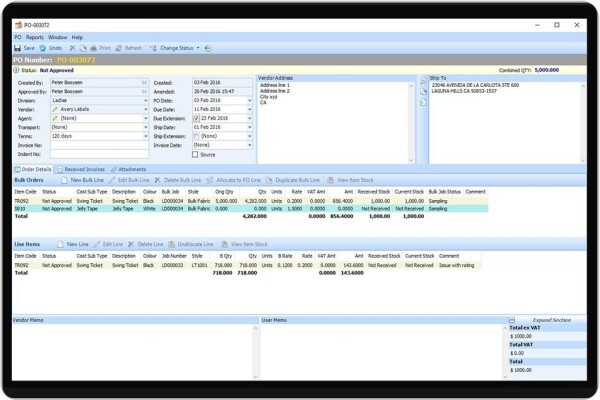This screenshot has height=400, width=600.
Task: Click the Bulk Job Status column header
Action: tap(445, 192)
